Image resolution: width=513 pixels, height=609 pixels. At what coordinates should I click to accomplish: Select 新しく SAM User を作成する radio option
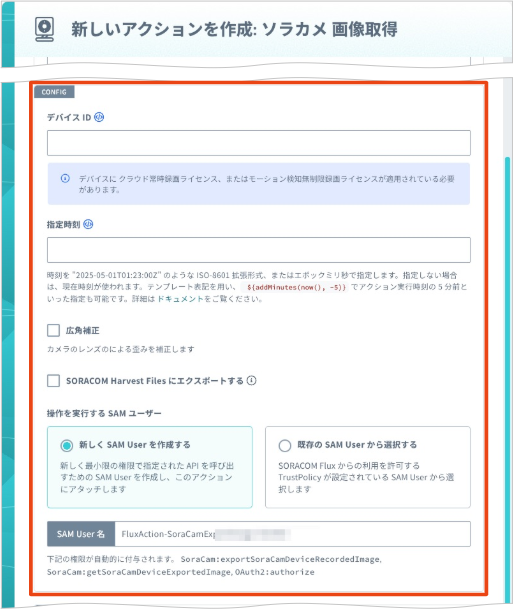66,445
